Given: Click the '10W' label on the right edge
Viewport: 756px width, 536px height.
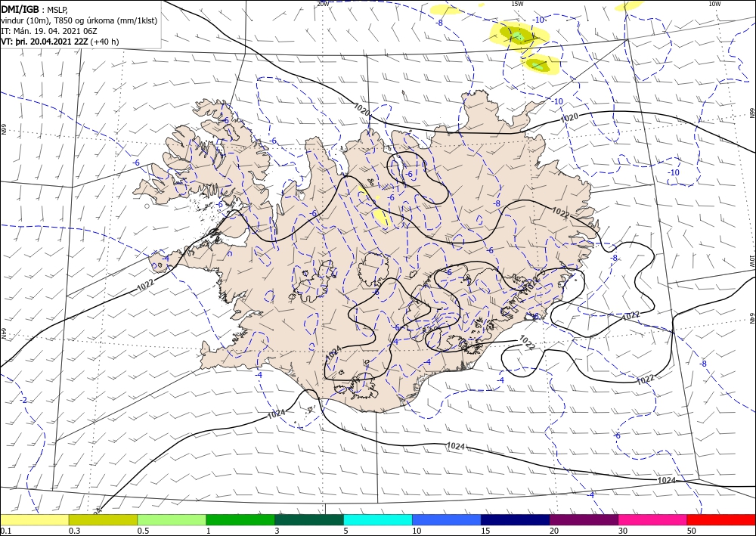Looking at the screenshot, I should pyautogui.click(x=751, y=262).
